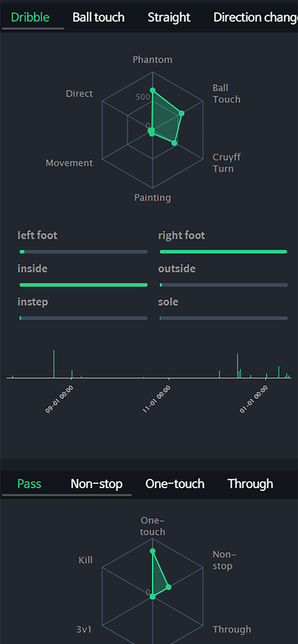Click the tall spike before 01-01
Screen dimensions: 298x644
pos(238,365)
